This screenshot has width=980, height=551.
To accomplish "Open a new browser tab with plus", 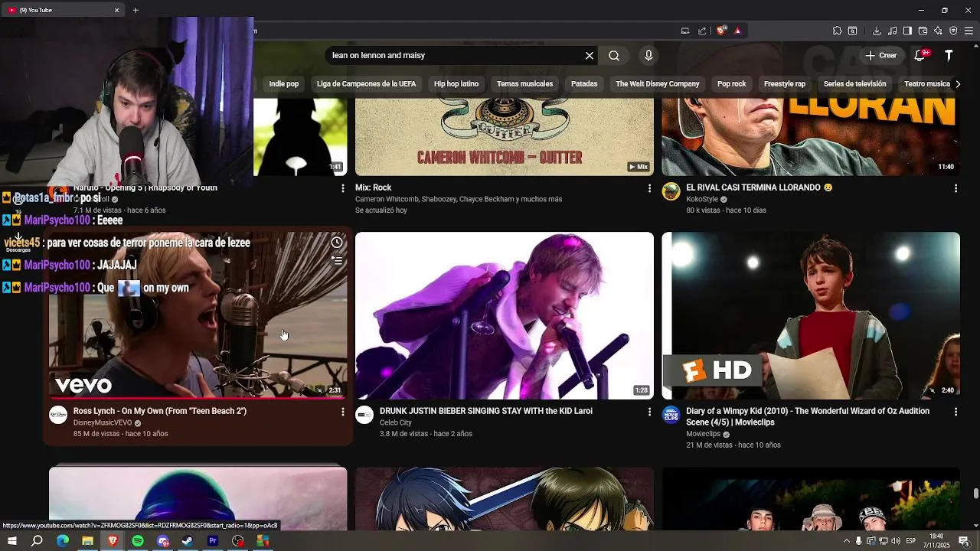I will click(136, 10).
